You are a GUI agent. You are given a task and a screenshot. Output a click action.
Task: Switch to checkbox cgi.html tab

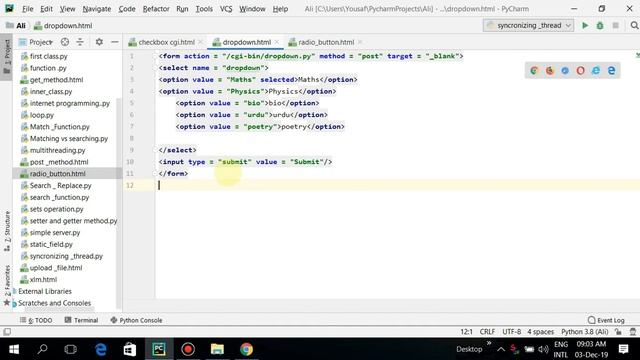166,42
